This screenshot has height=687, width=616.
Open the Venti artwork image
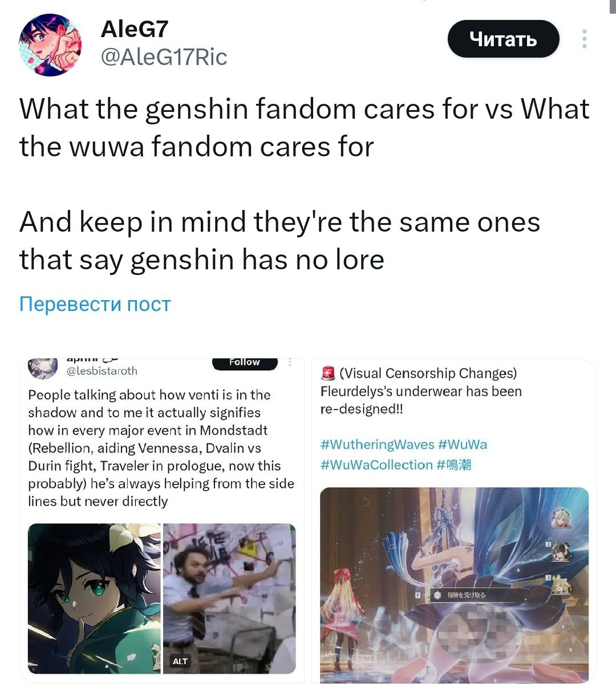coord(95,599)
